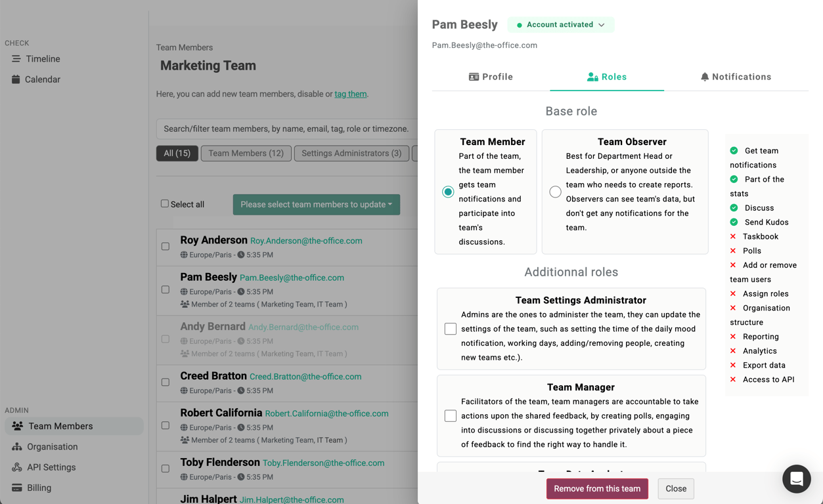Click the search/filter team members field
The width and height of the screenshot is (823, 504).
[x=286, y=129]
